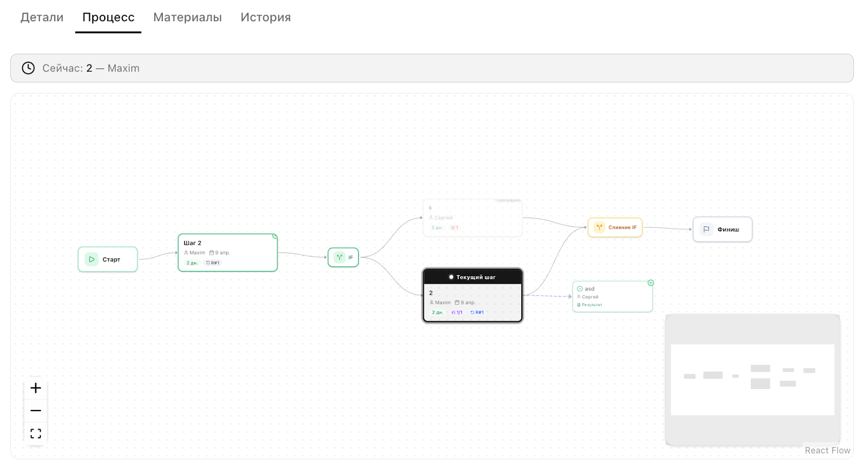Screen dimensions: 868x466
Task: Zoom out with the minus control
Action: (x=36, y=411)
